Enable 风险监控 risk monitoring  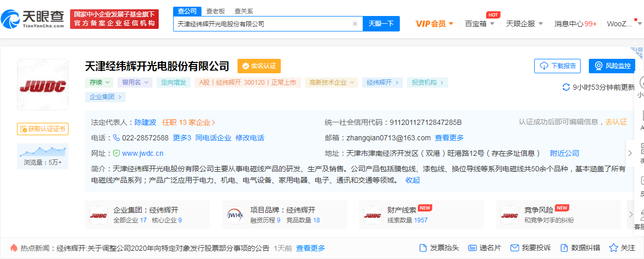612,66
